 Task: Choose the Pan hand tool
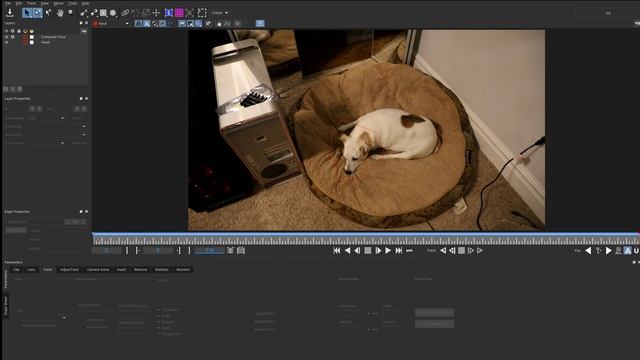60,13
